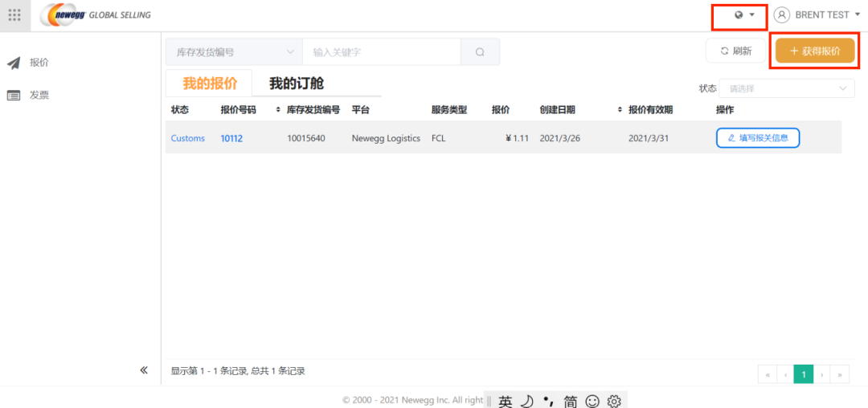
Task: Click the 刷新 refresh button
Action: tap(735, 51)
